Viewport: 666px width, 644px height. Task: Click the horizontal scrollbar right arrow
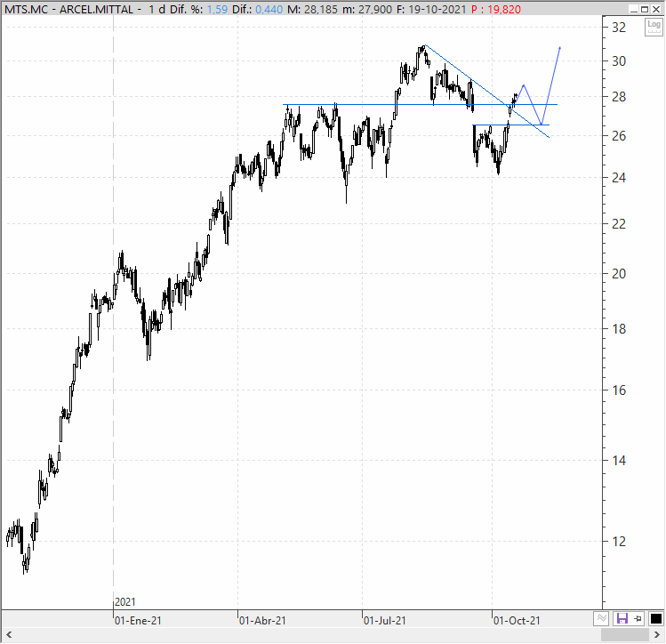[656, 635]
